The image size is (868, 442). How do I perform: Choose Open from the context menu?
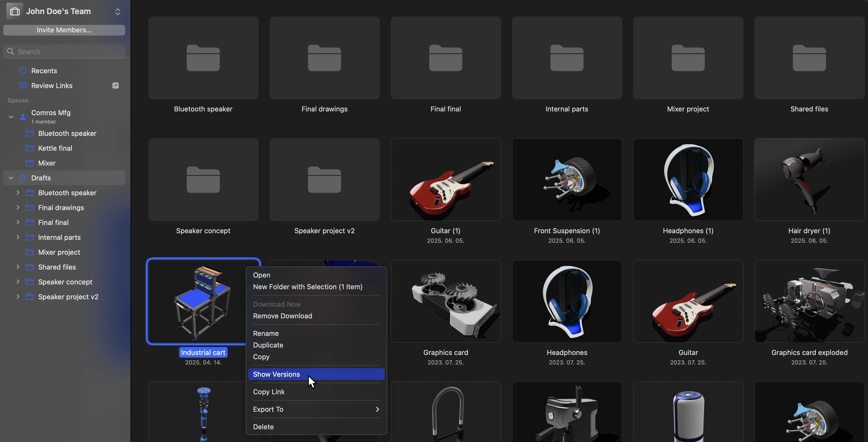tap(316, 275)
